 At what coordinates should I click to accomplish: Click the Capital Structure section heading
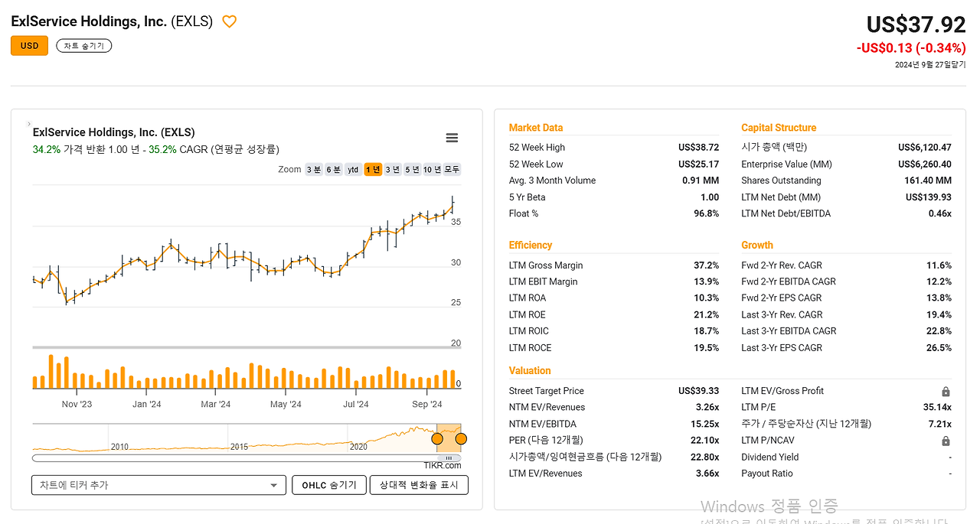pyautogui.click(x=779, y=128)
